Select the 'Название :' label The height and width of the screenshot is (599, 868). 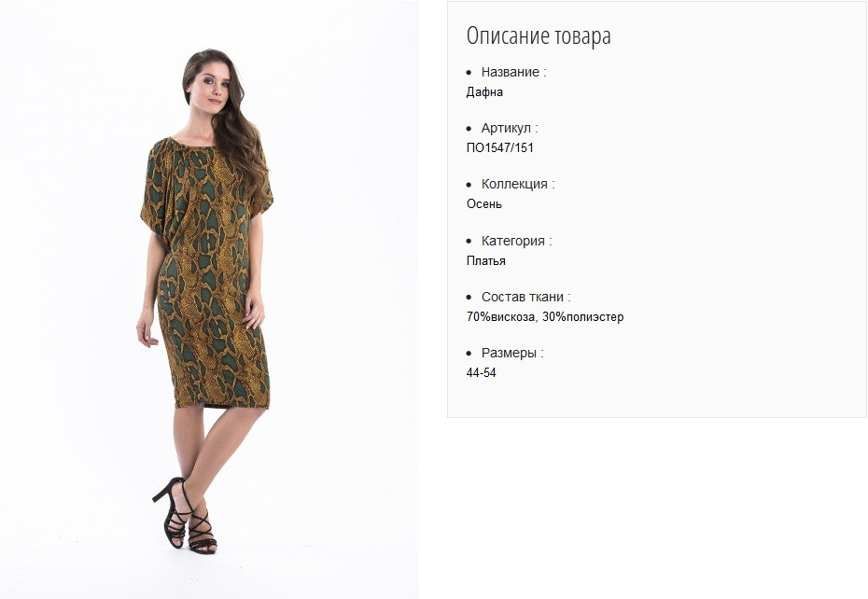click(513, 72)
